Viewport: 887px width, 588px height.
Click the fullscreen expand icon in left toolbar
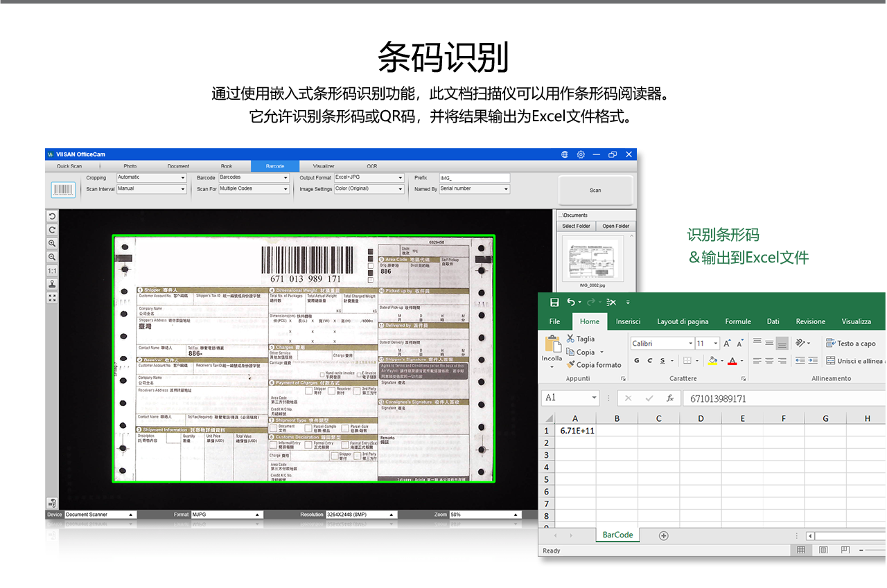(x=52, y=297)
